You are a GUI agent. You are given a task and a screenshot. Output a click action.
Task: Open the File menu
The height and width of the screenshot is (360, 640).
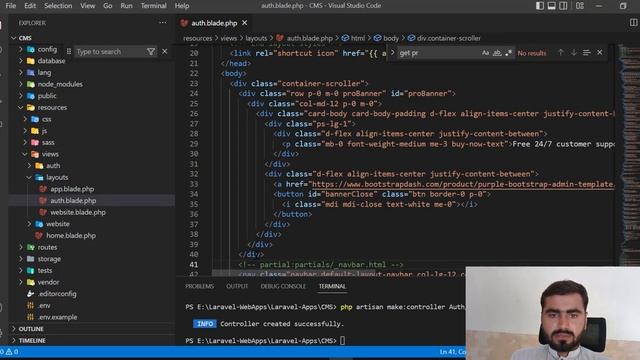point(11,6)
